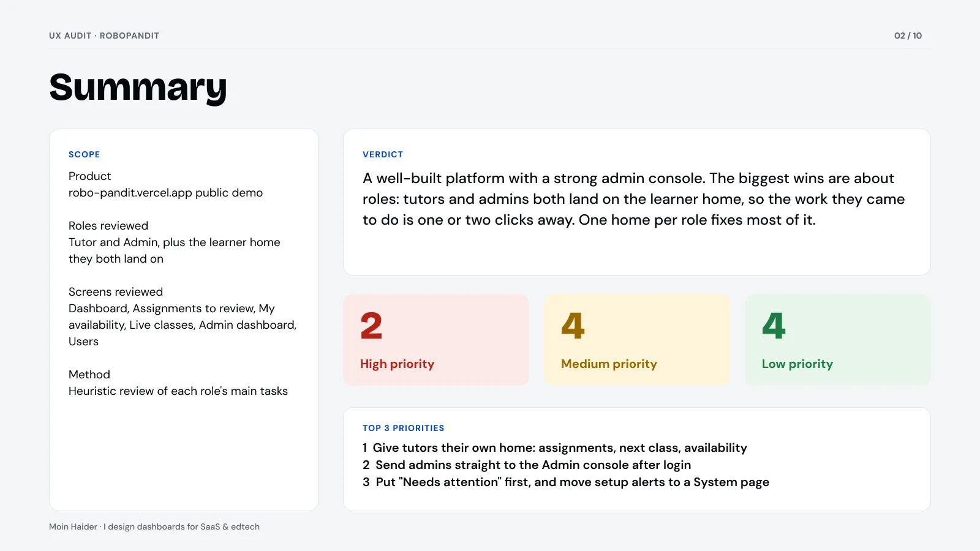
Task: Click 'Heuristic review of each role's main tasks'
Action: pos(178,391)
